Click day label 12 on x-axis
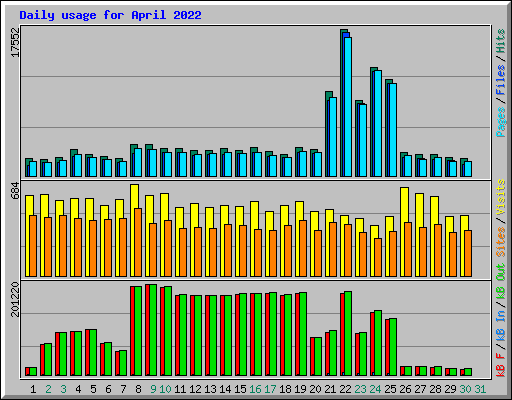 point(195,389)
